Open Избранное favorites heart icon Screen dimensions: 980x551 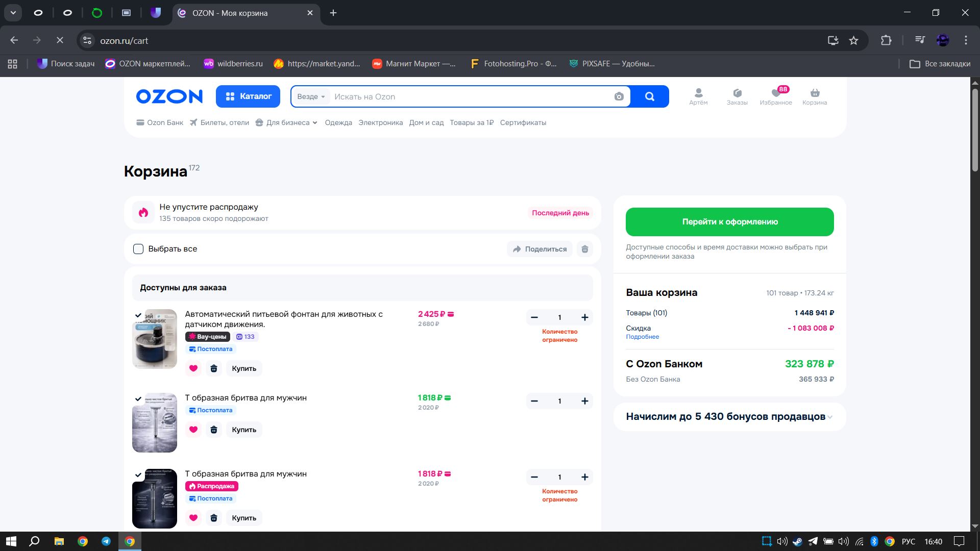coord(775,96)
